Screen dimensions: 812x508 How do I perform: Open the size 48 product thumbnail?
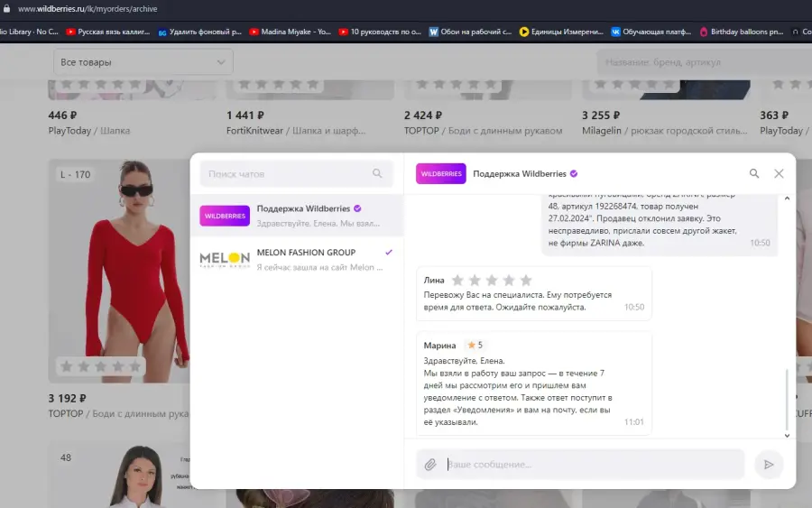[119, 475]
